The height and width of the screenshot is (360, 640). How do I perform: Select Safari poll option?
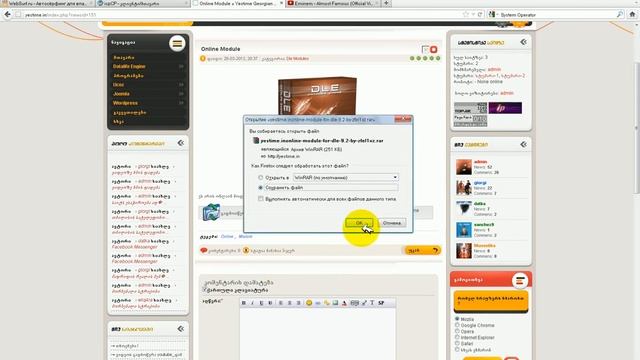click(x=457, y=344)
